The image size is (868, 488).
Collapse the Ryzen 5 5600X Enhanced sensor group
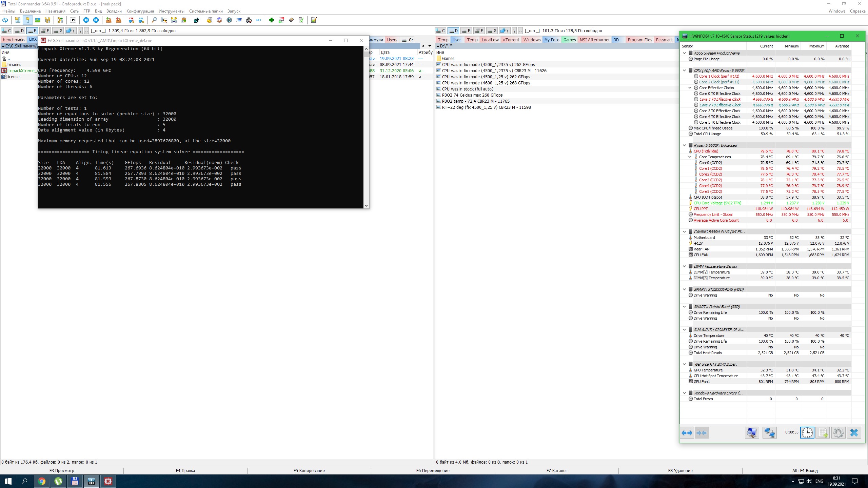pyautogui.click(x=684, y=145)
